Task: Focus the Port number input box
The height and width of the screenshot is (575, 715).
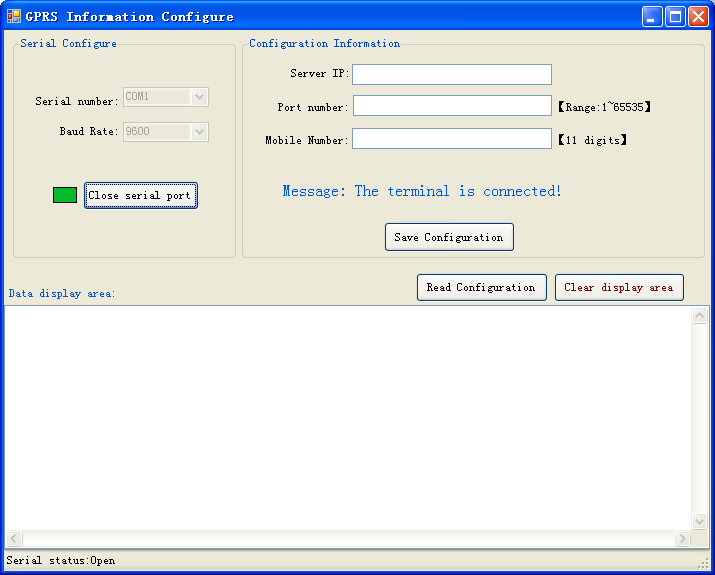Action: coord(451,106)
